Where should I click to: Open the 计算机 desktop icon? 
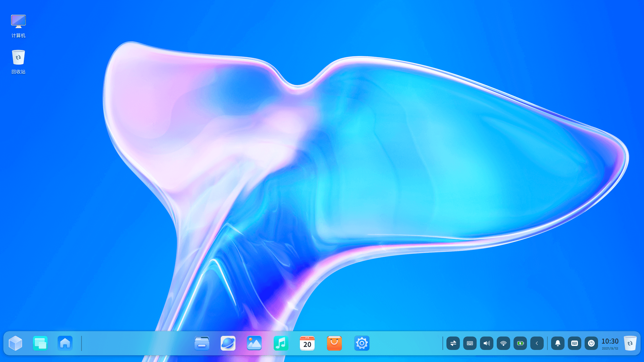(x=18, y=26)
